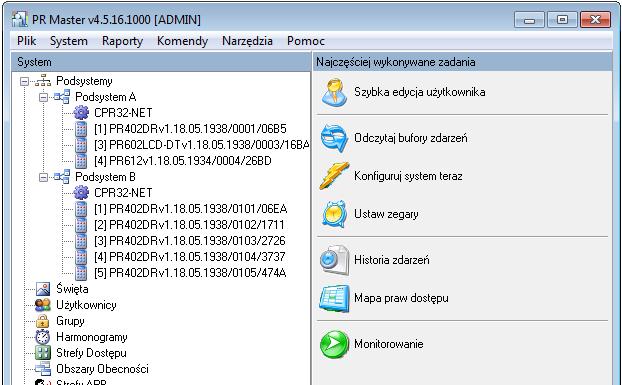Open the Pomoc menu

coord(306,41)
